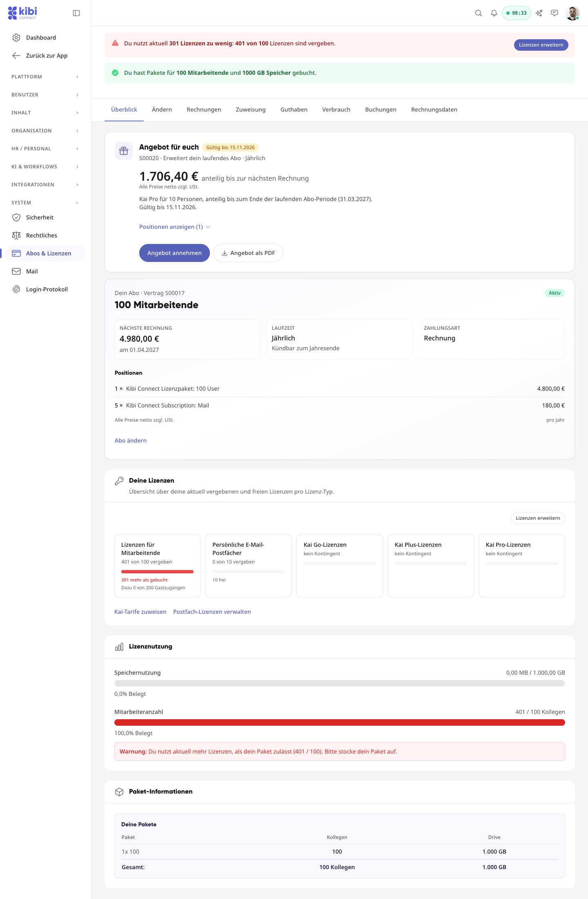Viewport: 588px width, 899px height.
Task: Go to Dashboard via gear icon
Action: [16, 38]
